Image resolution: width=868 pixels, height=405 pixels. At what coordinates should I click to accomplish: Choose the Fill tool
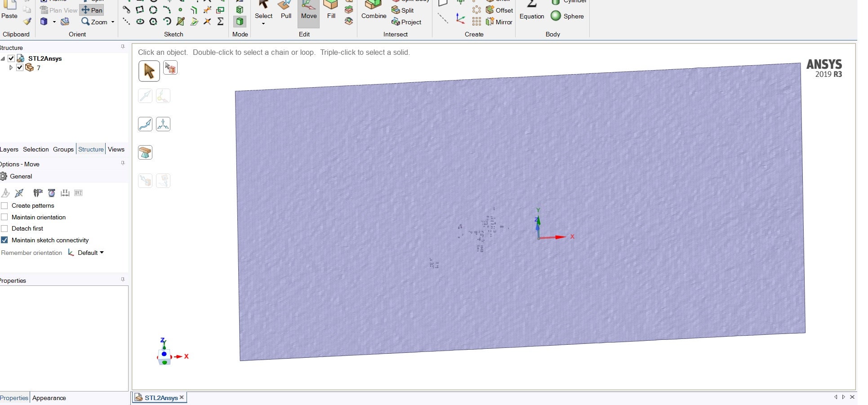tap(331, 11)
